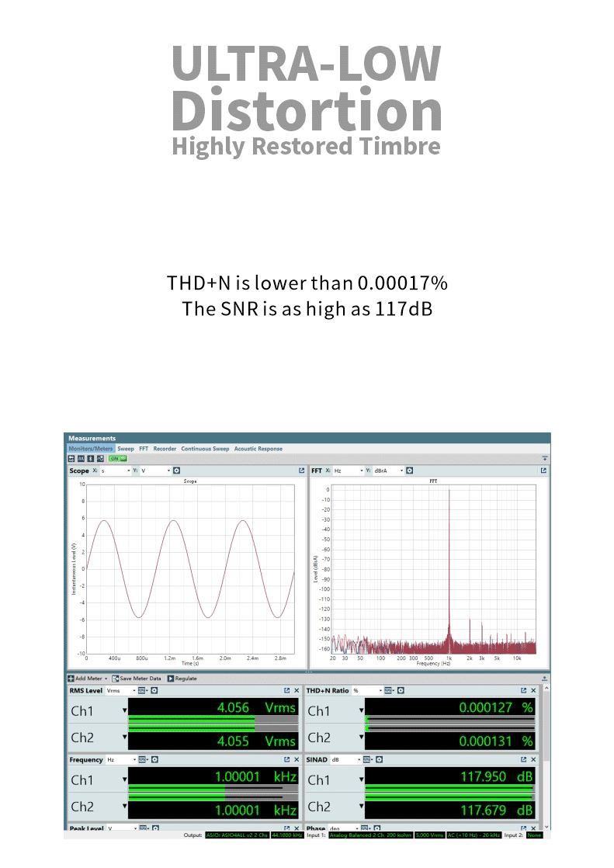
Task: Open the Acoustic Response tab
Action: click(258, 449)
